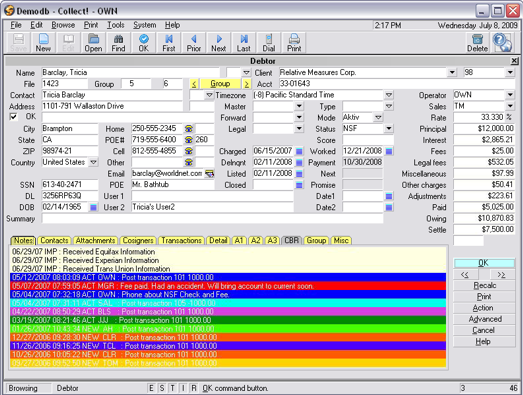
Task: Click the Dial phone toolbar icon
Action: pos(269,43)
